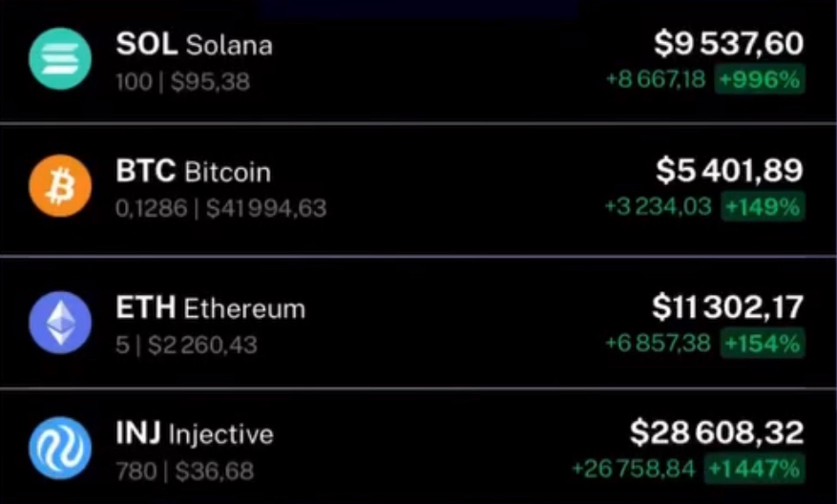The width and height of the screenshot is (837, 504).
Task: Tap the +1447% gain badge
Action: point(754,469)
